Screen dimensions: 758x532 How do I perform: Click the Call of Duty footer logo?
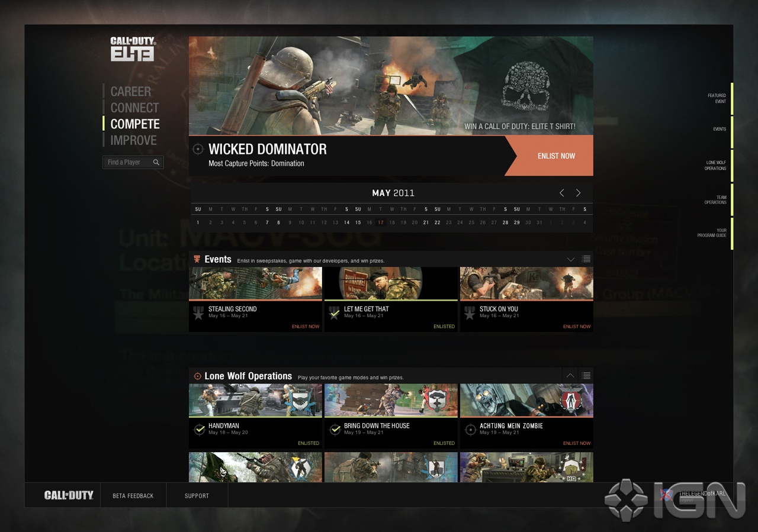click(69, 495)
